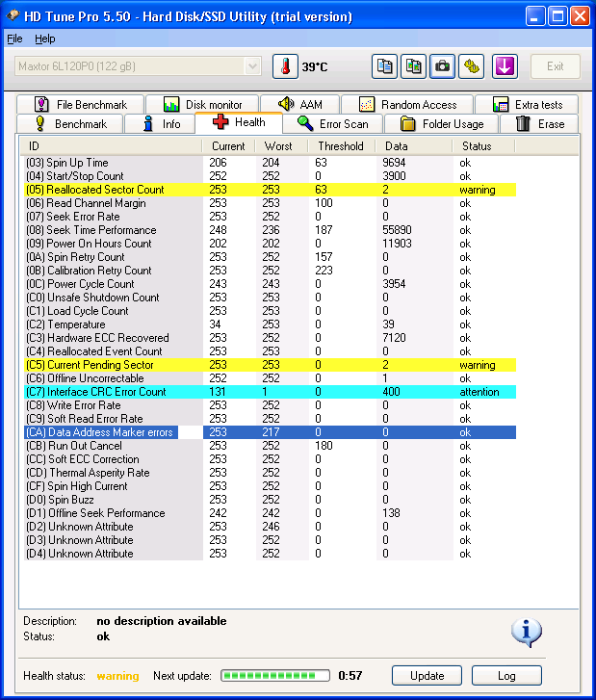Select the Interface CRC Error Count row
Image resolution: width=596 pixels, height=700 pixels.
(x=95, y=392)
